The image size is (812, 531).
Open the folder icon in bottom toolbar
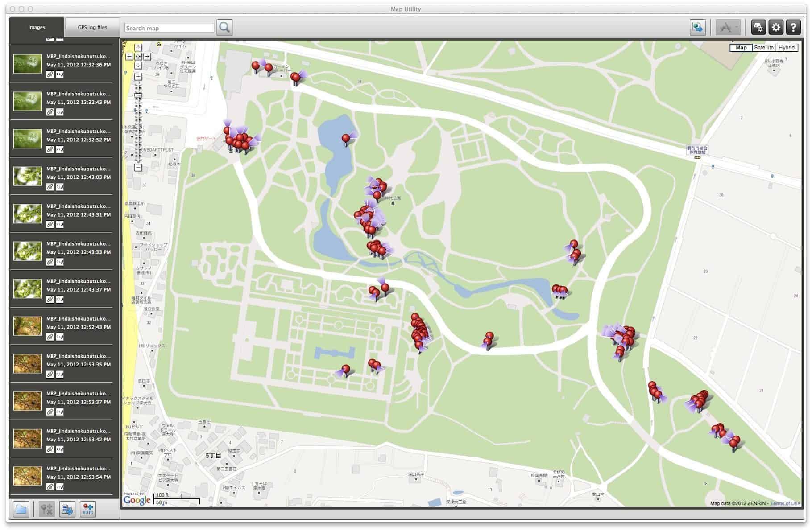21,509
